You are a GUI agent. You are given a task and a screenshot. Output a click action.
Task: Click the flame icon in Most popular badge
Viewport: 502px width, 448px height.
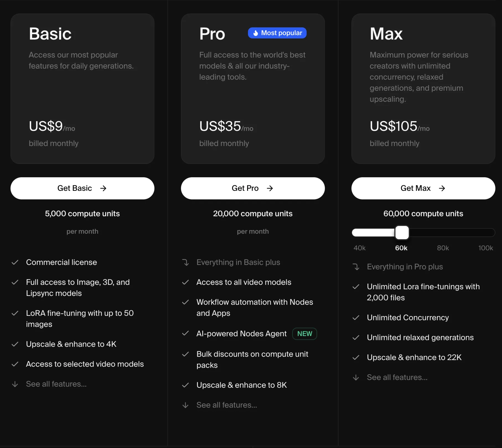[x=256, y=33]
